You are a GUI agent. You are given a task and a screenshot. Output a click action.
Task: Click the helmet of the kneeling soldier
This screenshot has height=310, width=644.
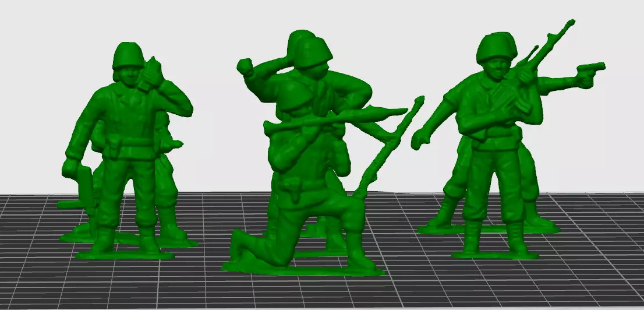294,94
